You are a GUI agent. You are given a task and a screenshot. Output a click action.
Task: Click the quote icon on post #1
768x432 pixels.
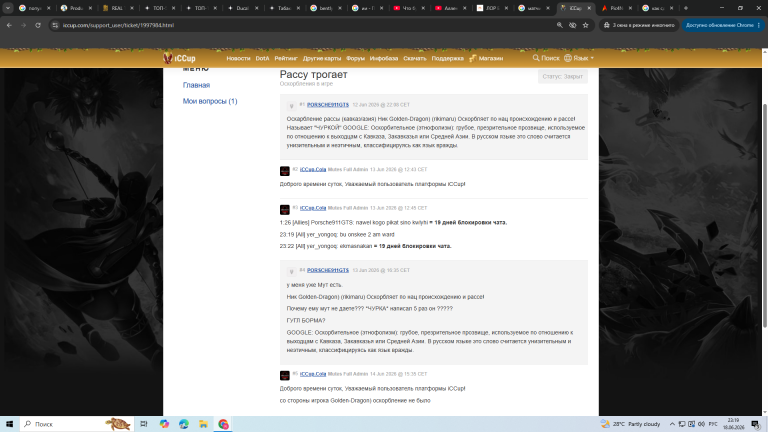click(x=291, y=105)
